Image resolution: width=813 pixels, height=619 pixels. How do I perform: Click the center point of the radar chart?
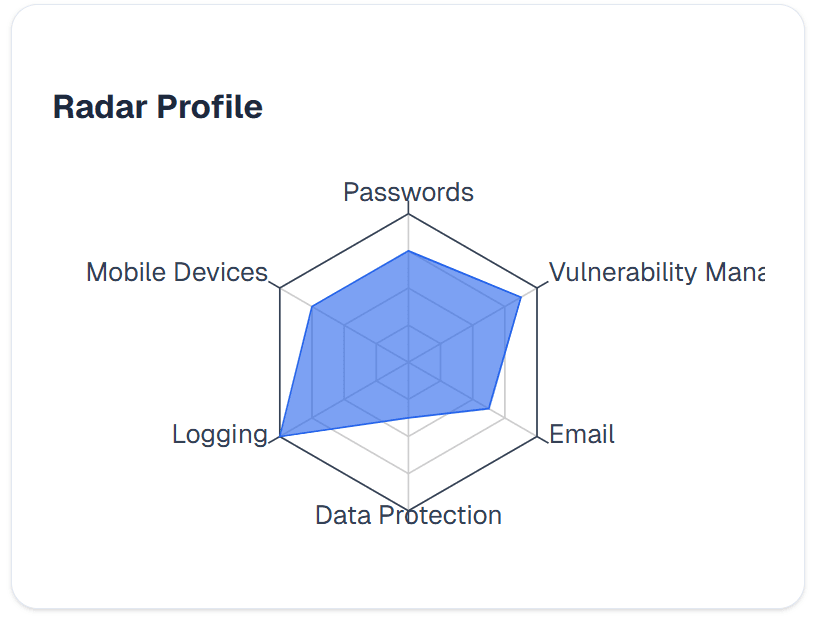(x=408, y=361)
